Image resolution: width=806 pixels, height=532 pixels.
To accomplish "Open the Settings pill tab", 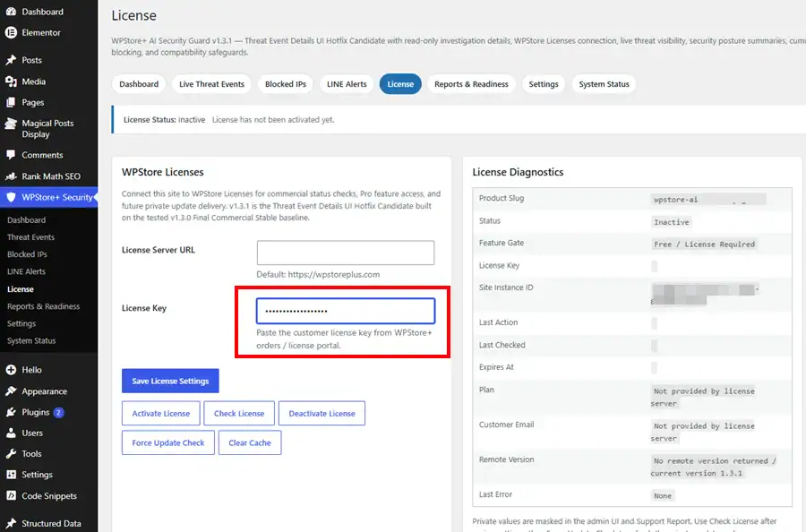I will [x=544, y=84].
